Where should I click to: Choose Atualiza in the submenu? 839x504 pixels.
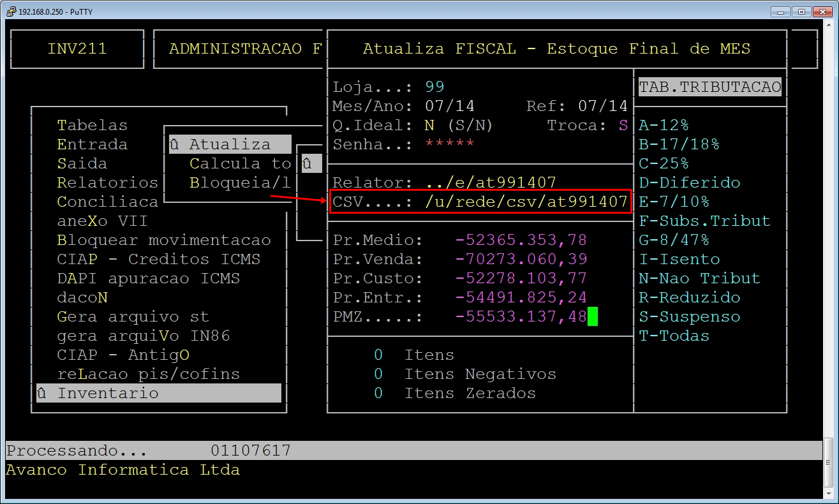[x=230, y=144]
